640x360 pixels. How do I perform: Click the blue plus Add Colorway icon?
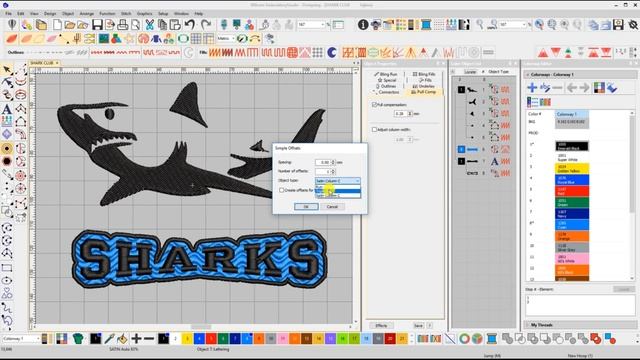[532, 87]
